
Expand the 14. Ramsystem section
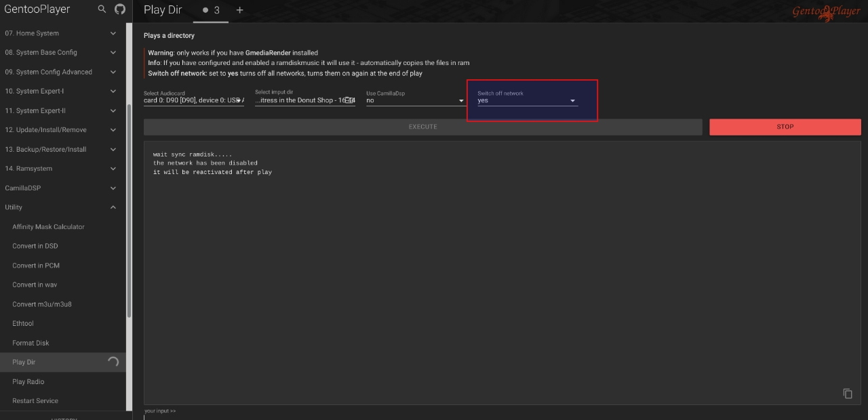click(x=63, y=169)
